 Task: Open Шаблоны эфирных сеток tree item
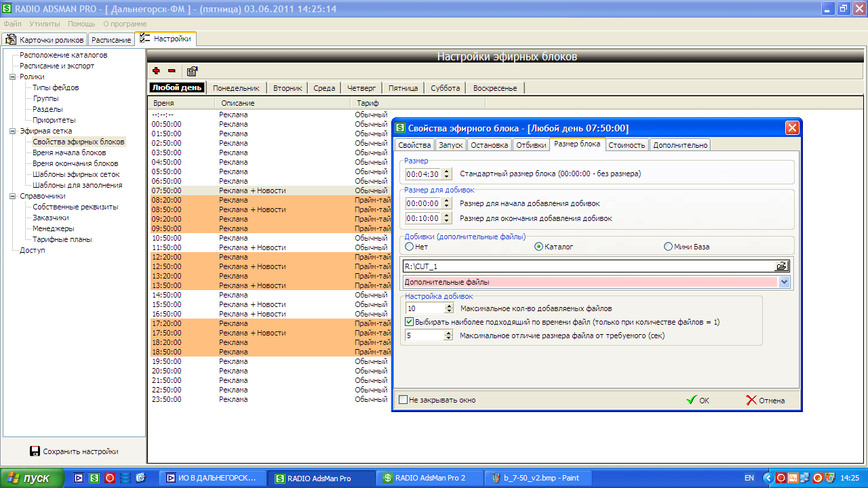tap(75, 174)
